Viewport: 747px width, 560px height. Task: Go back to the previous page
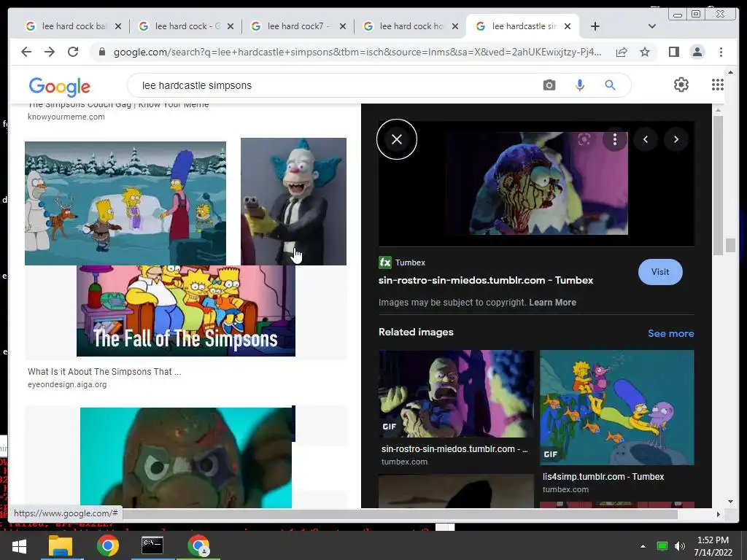[x=26, y=52]
